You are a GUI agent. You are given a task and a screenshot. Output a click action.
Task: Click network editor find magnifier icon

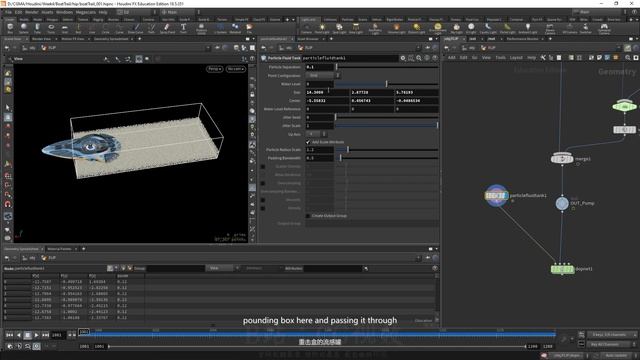[628, 58]
